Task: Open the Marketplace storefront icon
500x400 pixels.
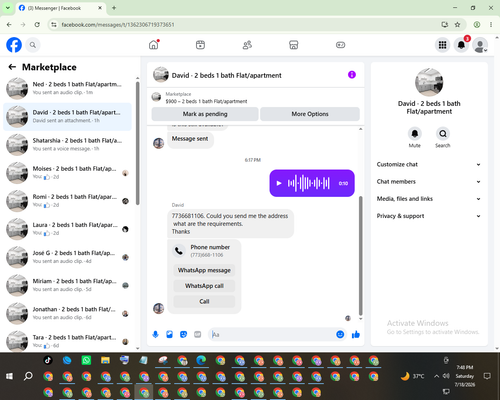Action: [x=294, y=45]
